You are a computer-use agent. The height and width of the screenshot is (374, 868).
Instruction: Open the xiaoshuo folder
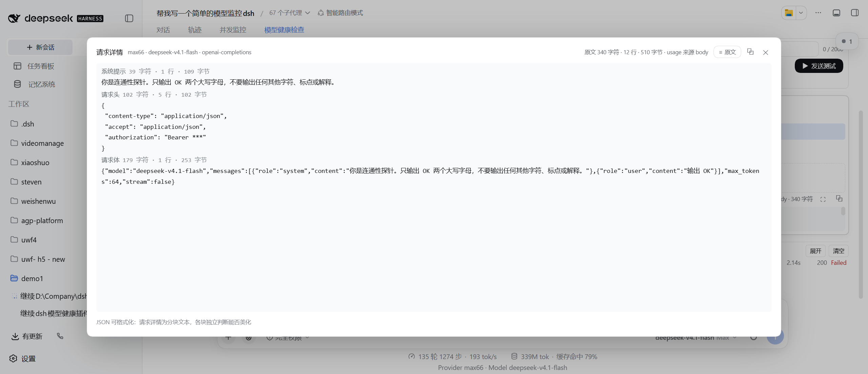click(x=30, y=162)
